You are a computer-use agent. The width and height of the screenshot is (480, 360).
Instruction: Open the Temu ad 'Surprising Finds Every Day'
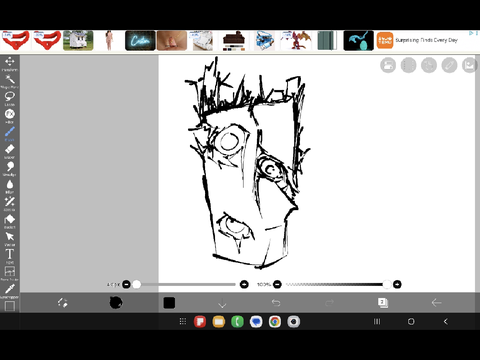(x=426, y=40)
